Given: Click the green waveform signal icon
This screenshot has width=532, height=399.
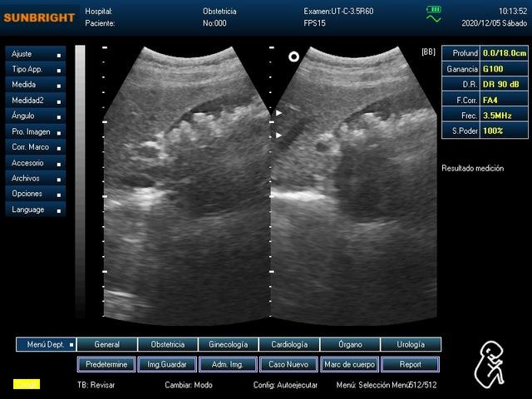Looking at the screenshot, I should tap(434, 18).
